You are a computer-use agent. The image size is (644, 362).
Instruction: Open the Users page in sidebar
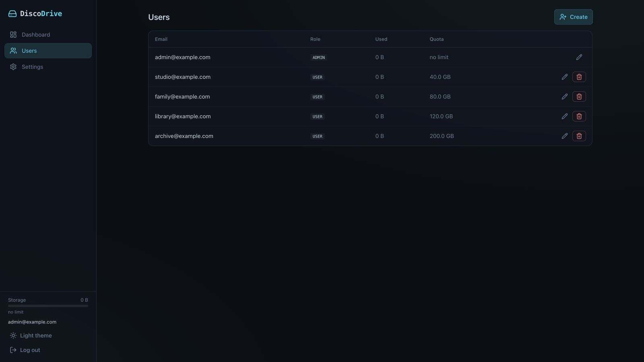click(x=48, y=51)
